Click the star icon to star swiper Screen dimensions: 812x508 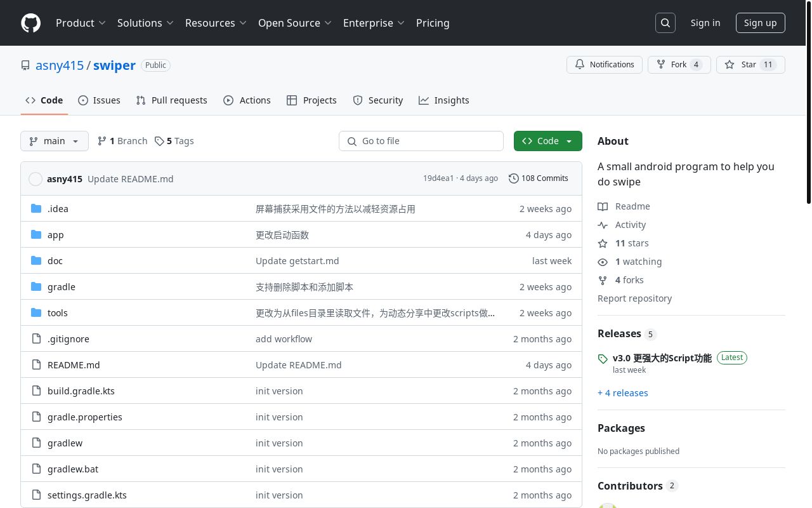(x=730, y=64)
